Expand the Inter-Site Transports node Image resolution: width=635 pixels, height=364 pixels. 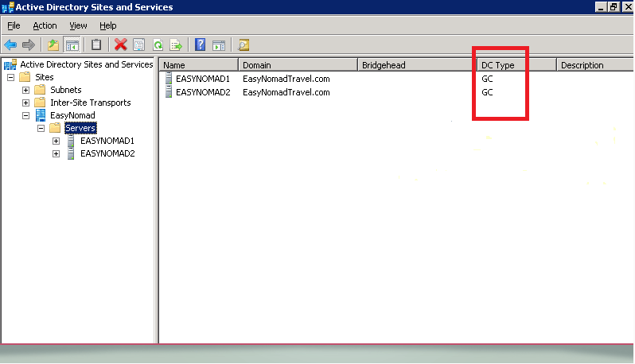point(26,103)
